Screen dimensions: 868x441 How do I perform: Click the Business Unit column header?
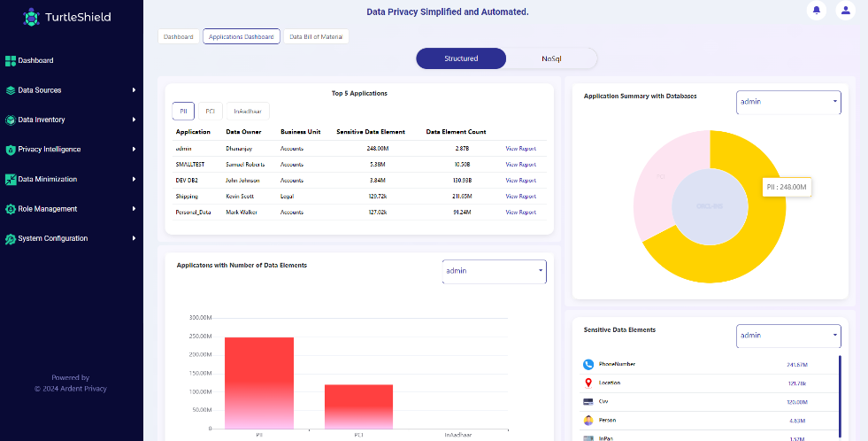(x=302, y=132)
